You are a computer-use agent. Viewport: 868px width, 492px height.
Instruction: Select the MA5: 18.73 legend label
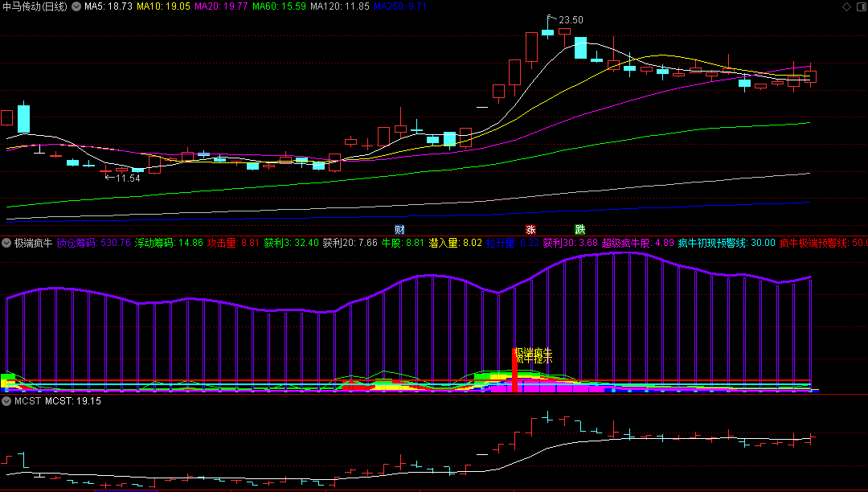click(108, 6)
